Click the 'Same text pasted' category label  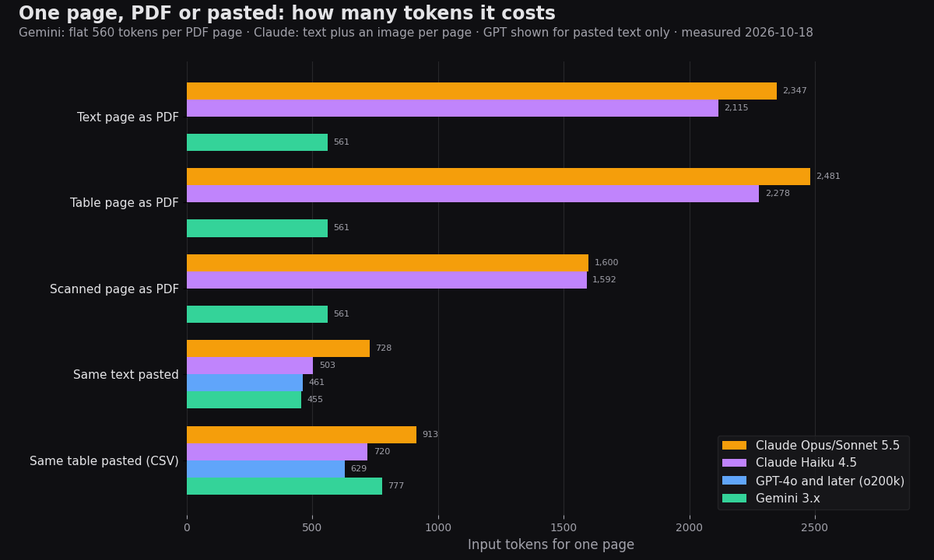126,375
